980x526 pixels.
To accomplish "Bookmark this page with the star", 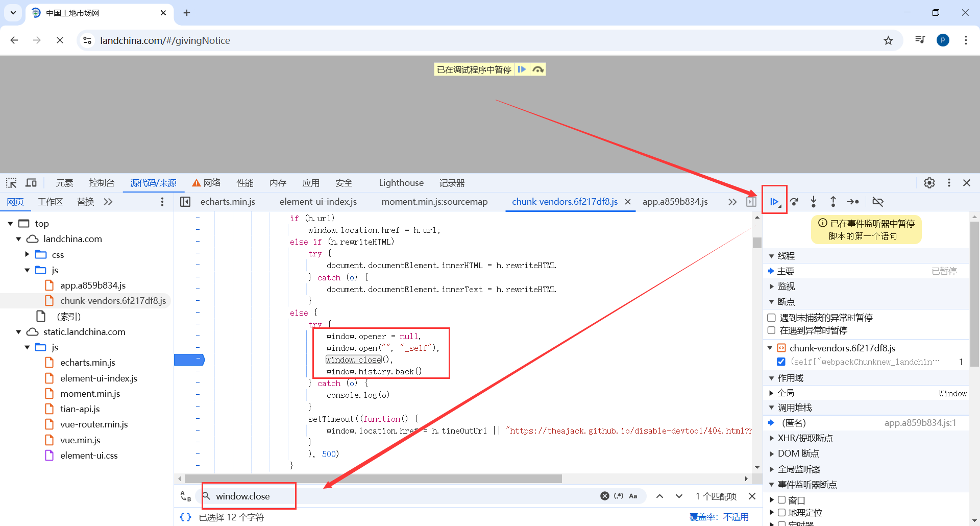I will pyautogui.click(x=888, y=40).
